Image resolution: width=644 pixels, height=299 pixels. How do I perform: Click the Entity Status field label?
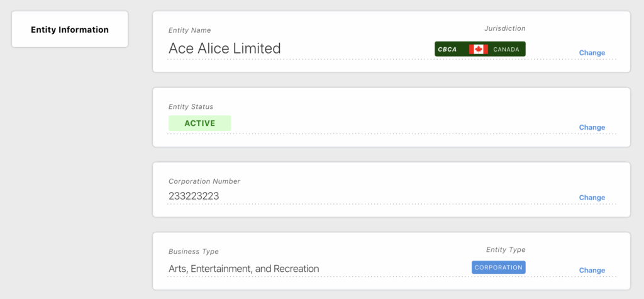[x=191, y=107]
